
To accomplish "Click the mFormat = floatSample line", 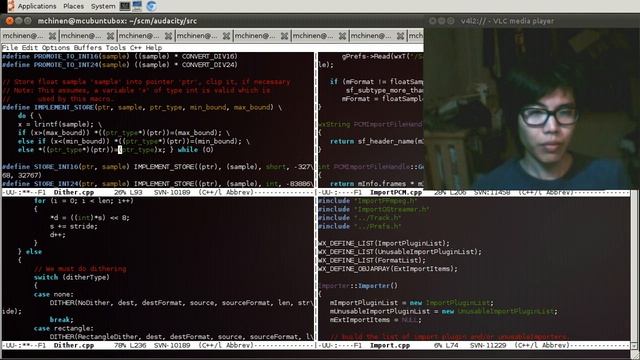I will click(383, 99).
